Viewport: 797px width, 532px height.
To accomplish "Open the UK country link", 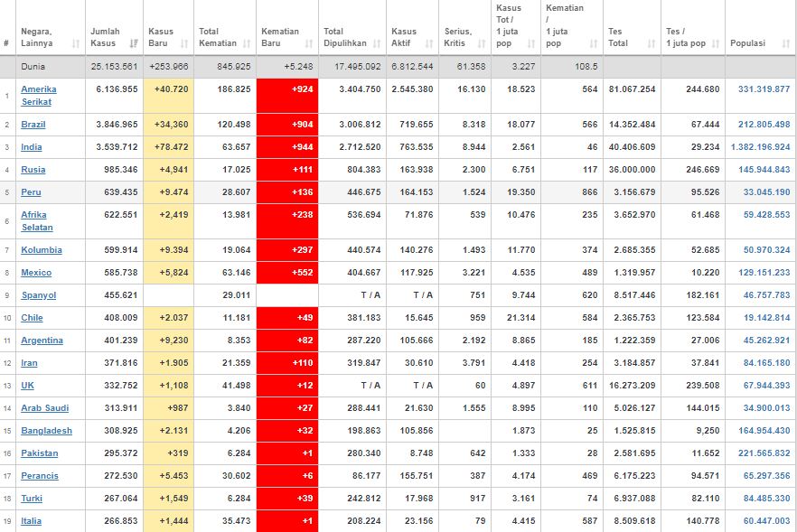I will click(27, 386).
